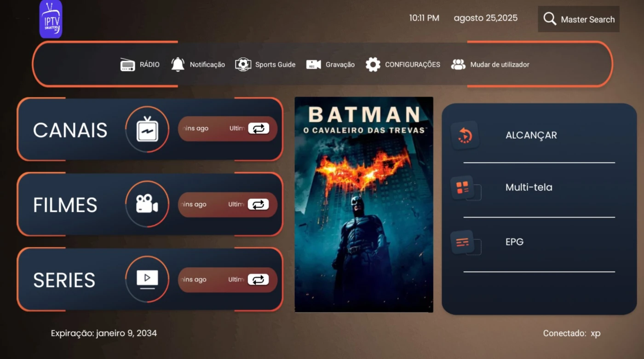Click the notification bell icon
The image size is (644, 359).
pyautogui.click(x=178, y=64)
